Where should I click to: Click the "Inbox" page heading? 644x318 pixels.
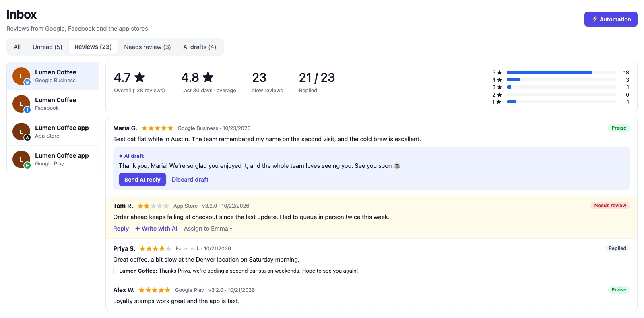coord(22,14)
